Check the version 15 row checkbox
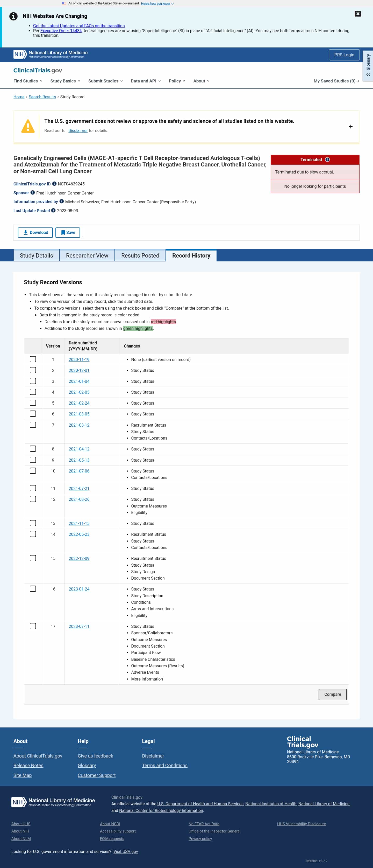The height and width of the screenshot is (868, 373). click(x=33, y=558)
